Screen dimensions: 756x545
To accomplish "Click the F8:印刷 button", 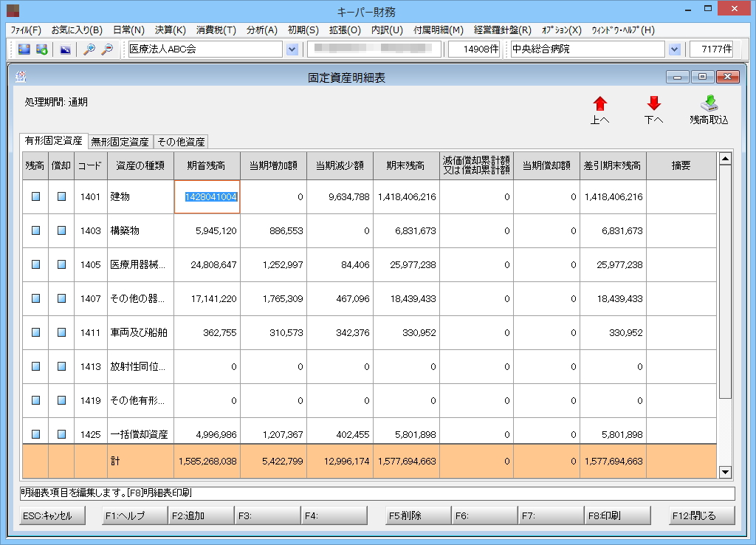I will point(617,515).
